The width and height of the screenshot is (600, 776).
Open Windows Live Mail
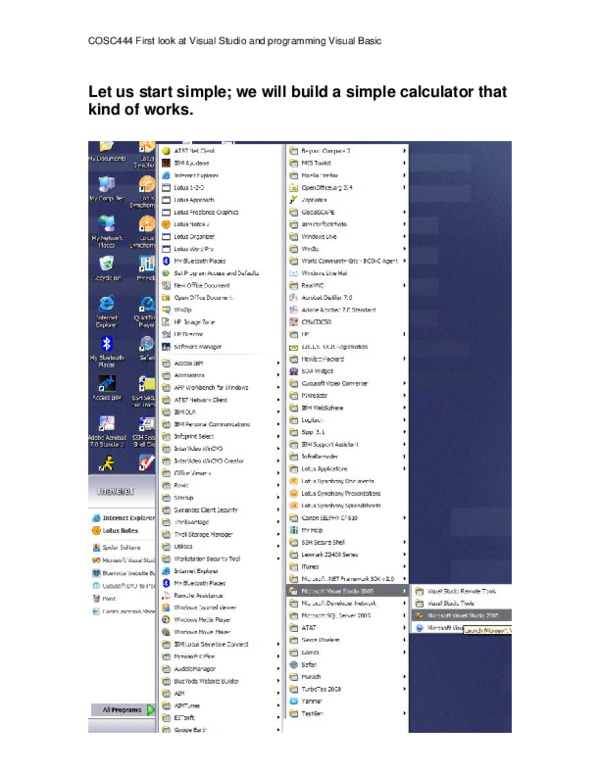pos(318,273)
